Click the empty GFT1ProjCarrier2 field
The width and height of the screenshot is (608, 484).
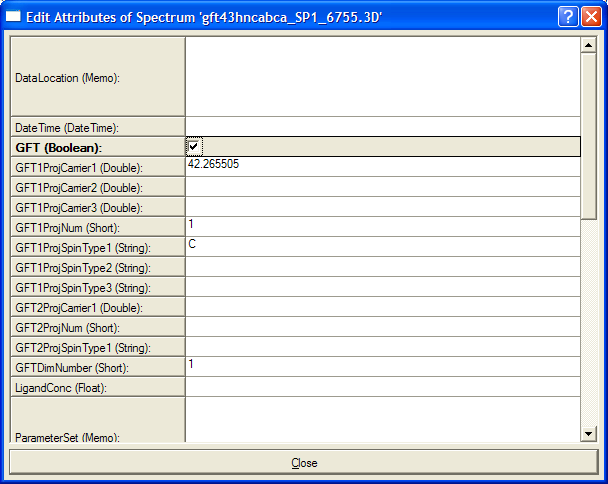click(382, 187)
